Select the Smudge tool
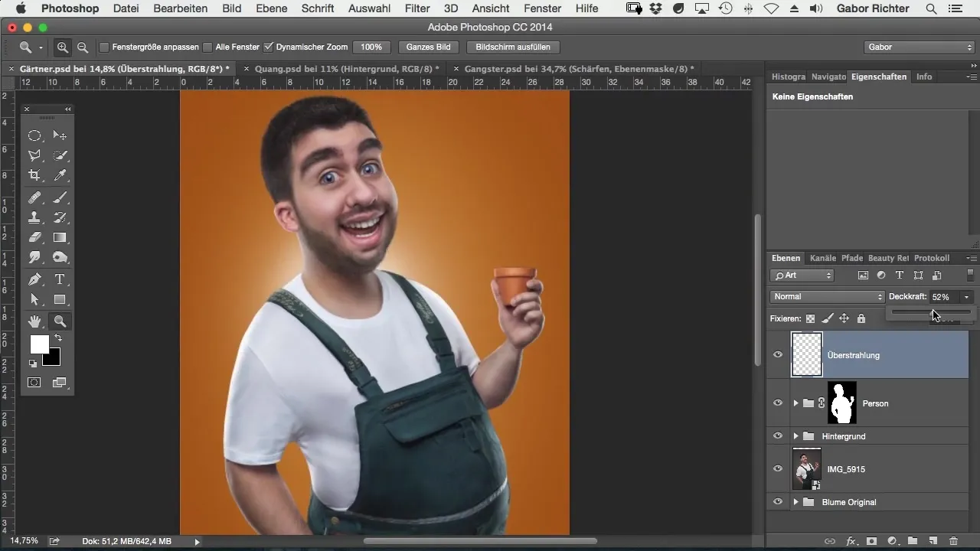Screen dimensions: 980x551 click(34, 257)
